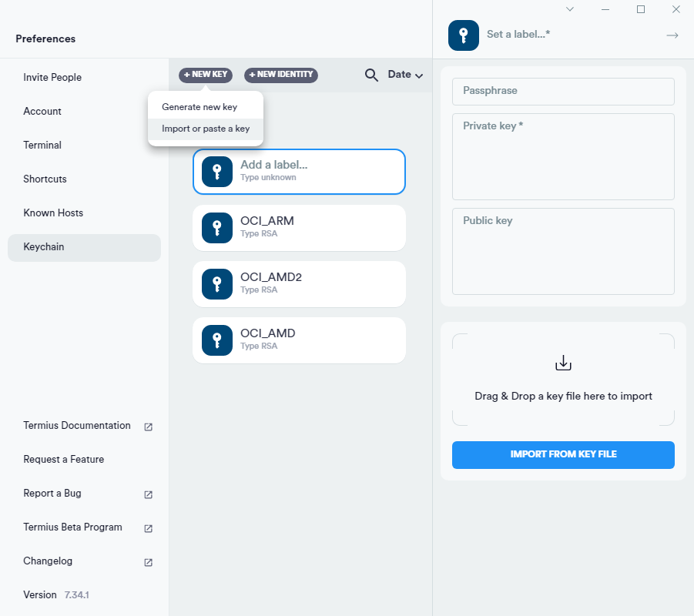Choose Generate new key
694x616 pixels.
(206, 107)
